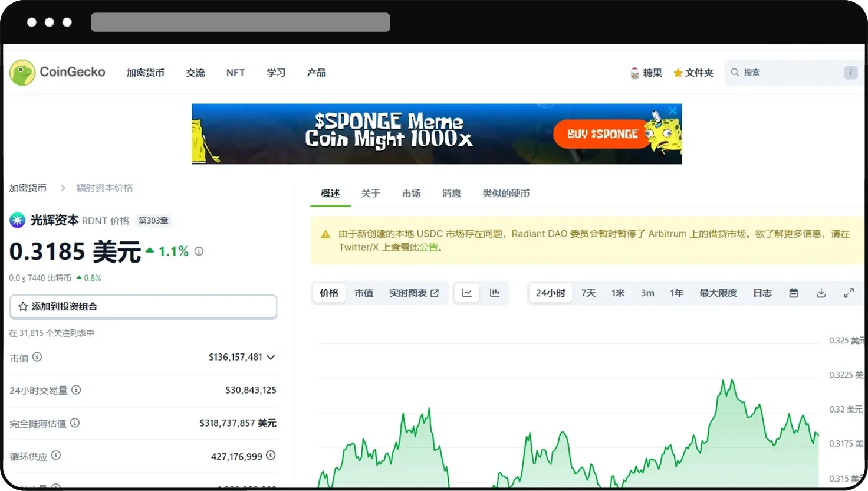The width and height of the screenshot is (868, 491).
Task: Select the 关于 tab
Action: coord(371,194)
